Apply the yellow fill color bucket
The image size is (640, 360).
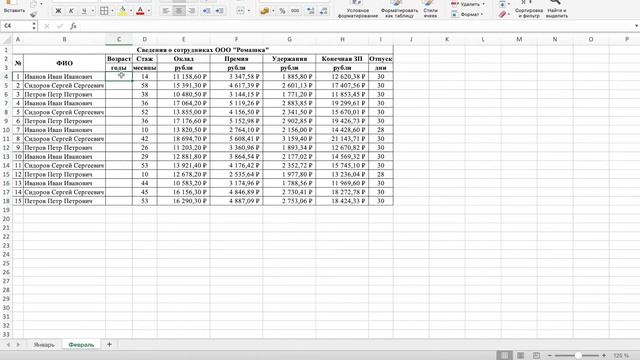122,11
